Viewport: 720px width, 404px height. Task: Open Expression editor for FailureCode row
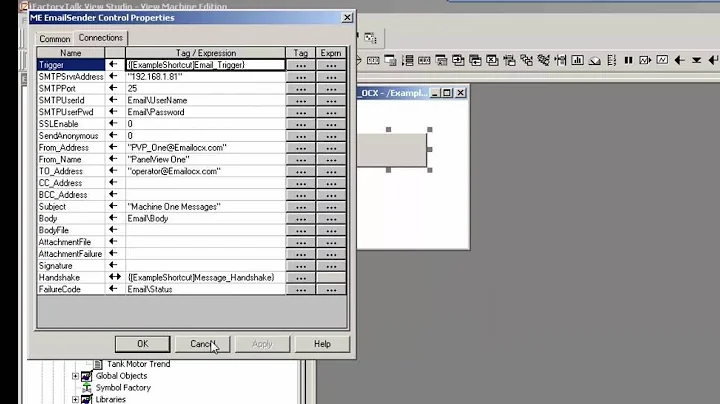click(331, 290)
